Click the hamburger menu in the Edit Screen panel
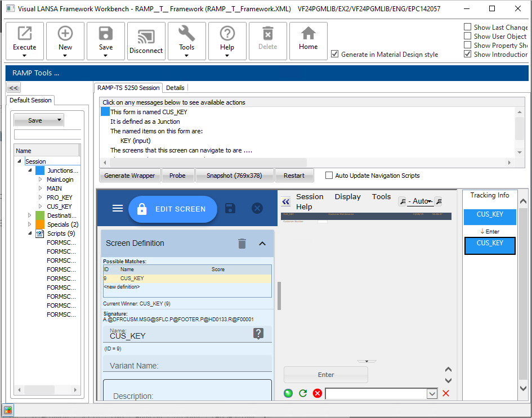The image size is (532, 418). click(118, 208)
